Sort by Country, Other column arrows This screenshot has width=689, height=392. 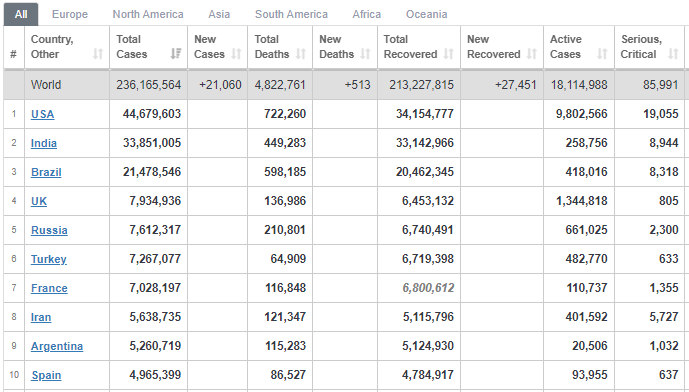click(98, 54)
